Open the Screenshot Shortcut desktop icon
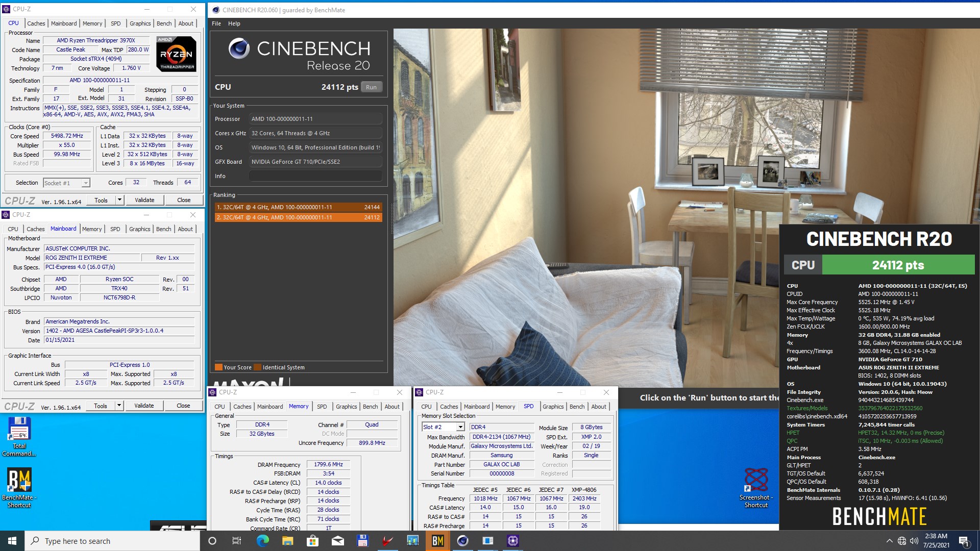 click(756, 488)
